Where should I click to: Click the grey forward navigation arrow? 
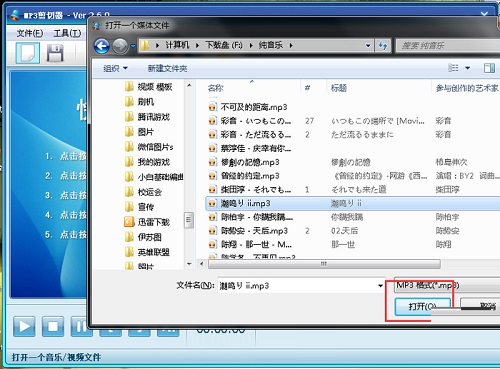[120, 46]
